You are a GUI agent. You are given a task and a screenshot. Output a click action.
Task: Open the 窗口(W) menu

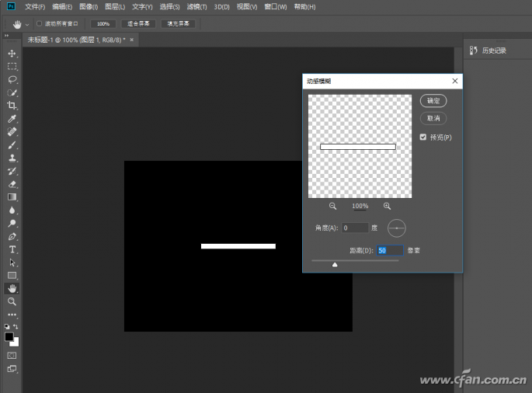coord(276,7)
